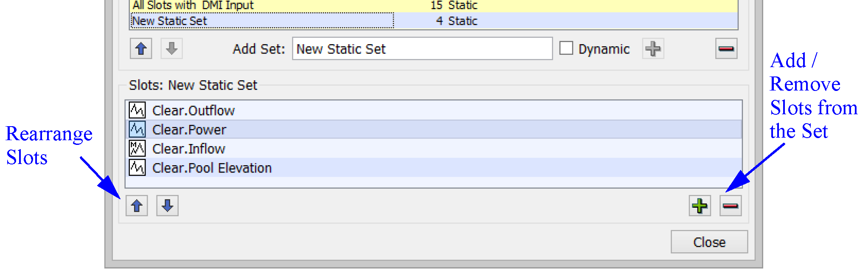Enable the Dynamic checkbox

click(566, 48)
